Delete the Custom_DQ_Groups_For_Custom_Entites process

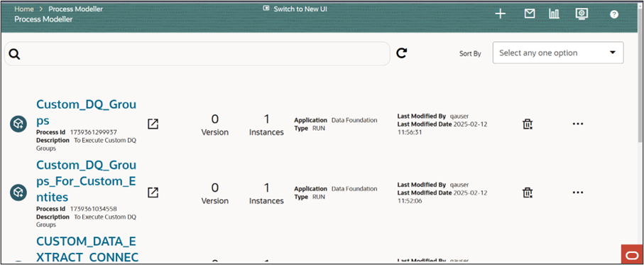pyautogui.click(x=528, y=193)
